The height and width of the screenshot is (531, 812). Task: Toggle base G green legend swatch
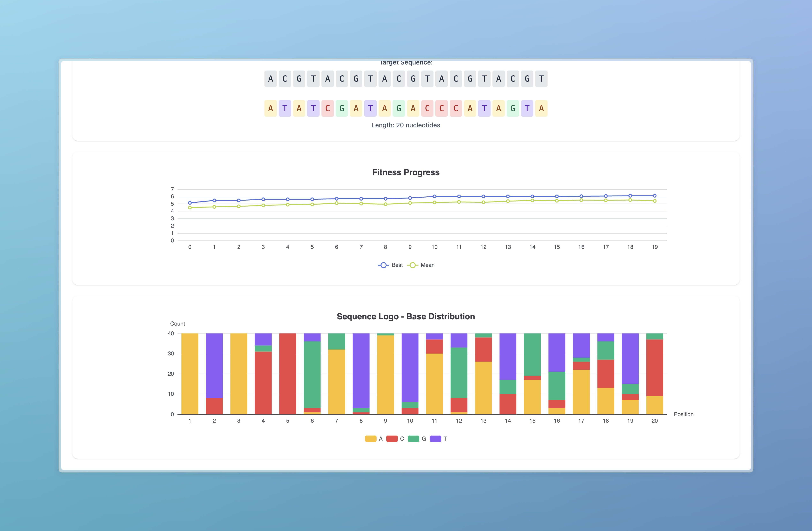pos(414,439)
